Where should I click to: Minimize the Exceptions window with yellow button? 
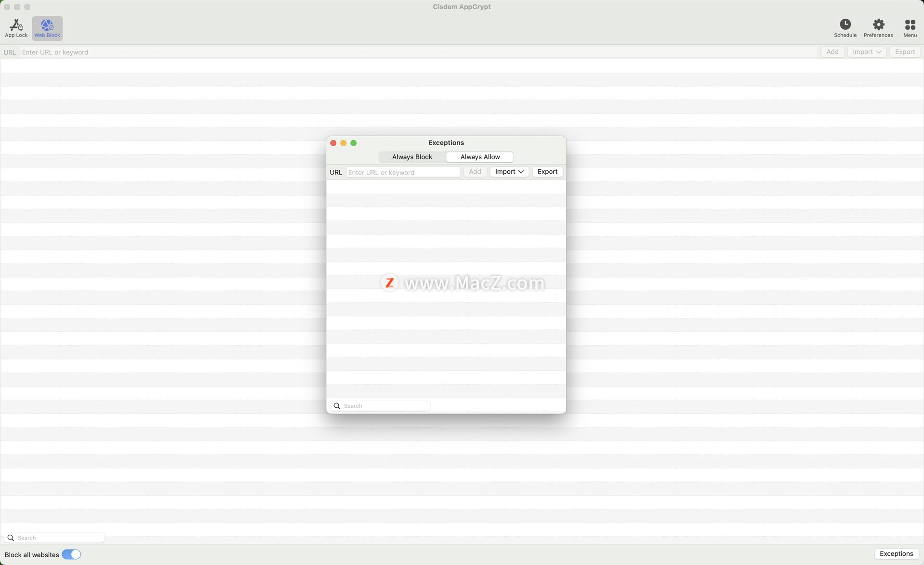pos(343,143)
